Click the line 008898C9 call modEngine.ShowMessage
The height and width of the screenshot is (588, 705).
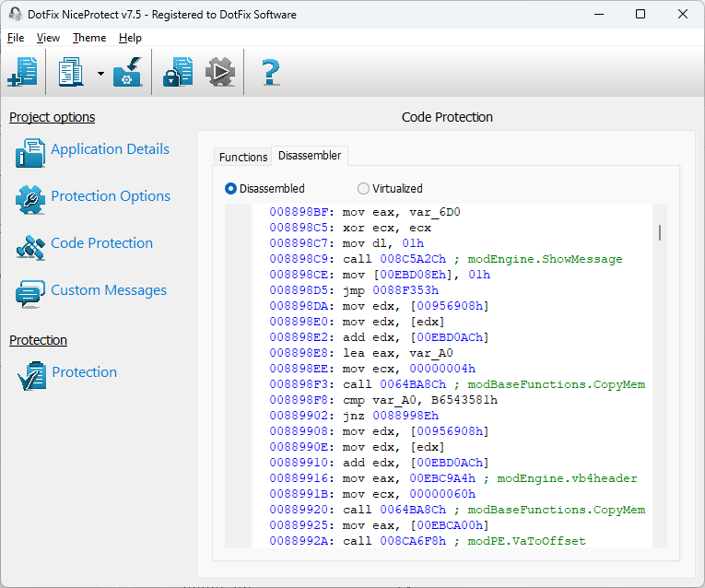click(x=446, y=259)
